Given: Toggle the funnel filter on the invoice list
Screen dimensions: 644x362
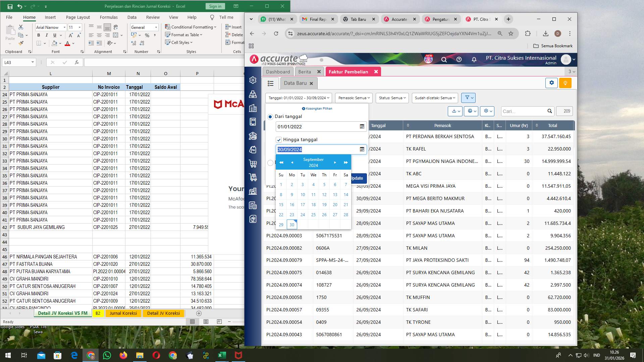Looking at the screenshot, I should [x=467, y=98].
